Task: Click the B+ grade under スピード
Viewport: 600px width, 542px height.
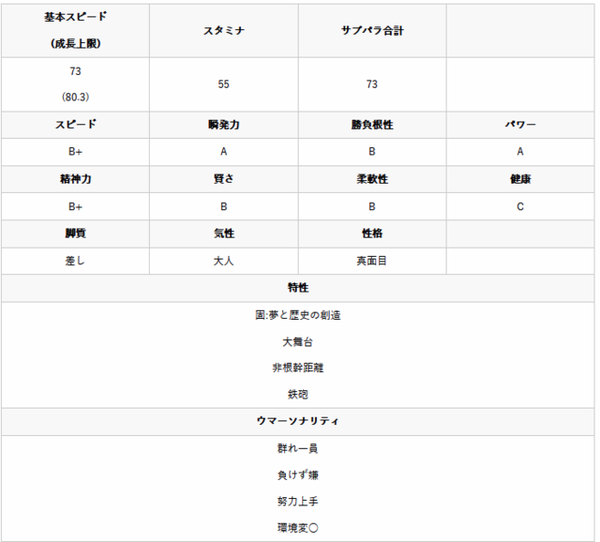Action: point(75,152)
